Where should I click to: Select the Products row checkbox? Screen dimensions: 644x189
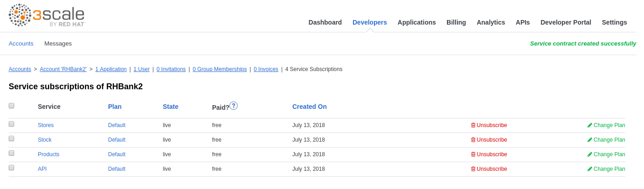click(x=11, y=153)
